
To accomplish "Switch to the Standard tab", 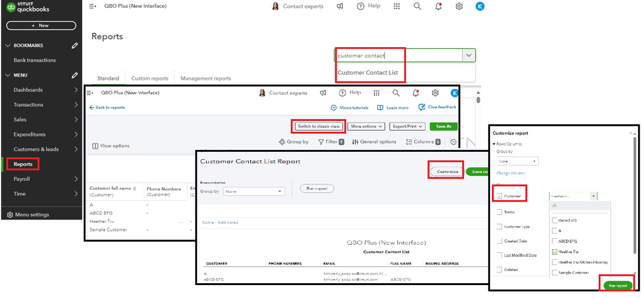I will pos(108,79).
